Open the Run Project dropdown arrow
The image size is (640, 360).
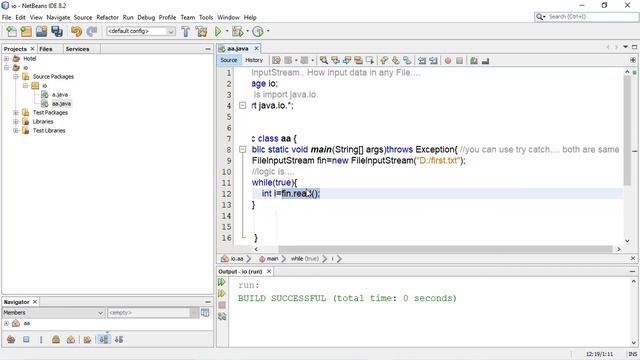[x=227, y=31]
